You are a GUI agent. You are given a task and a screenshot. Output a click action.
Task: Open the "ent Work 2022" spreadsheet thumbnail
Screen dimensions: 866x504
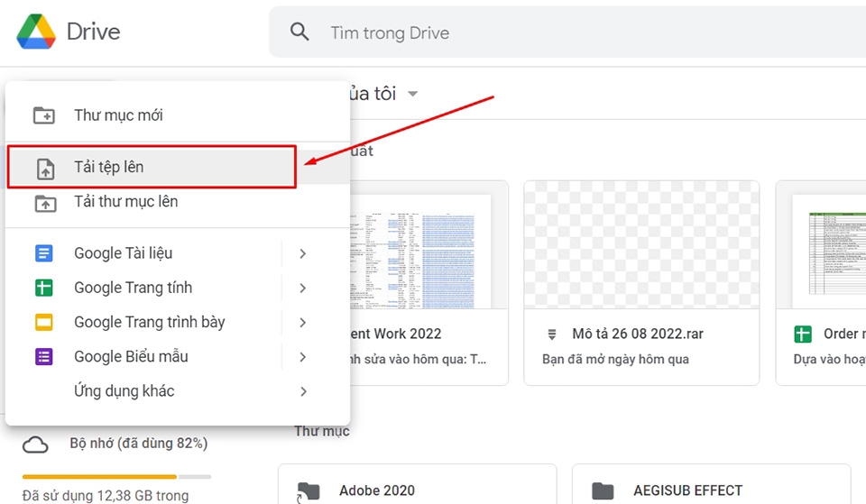(429, 244)
